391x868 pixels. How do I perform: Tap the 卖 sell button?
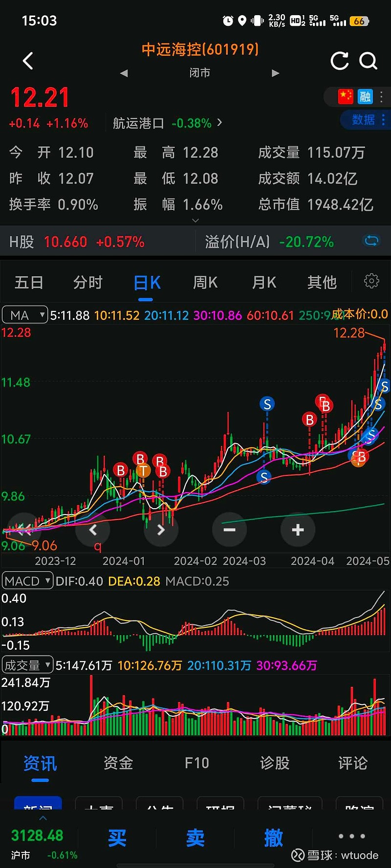coord(195,838)
